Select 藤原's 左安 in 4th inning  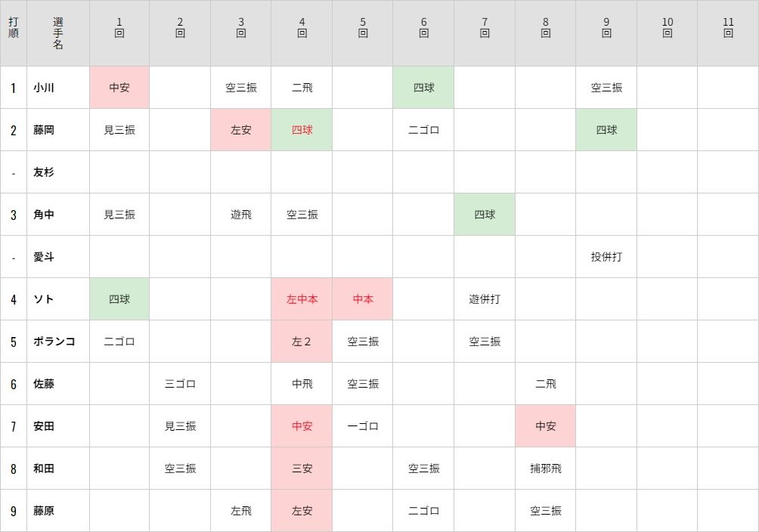point(302,511)
